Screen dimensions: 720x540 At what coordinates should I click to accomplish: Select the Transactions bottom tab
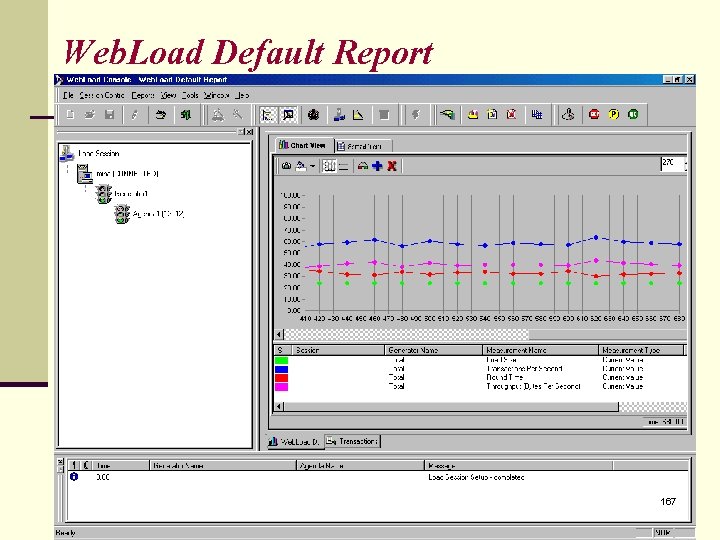click(x=352, y=441)
